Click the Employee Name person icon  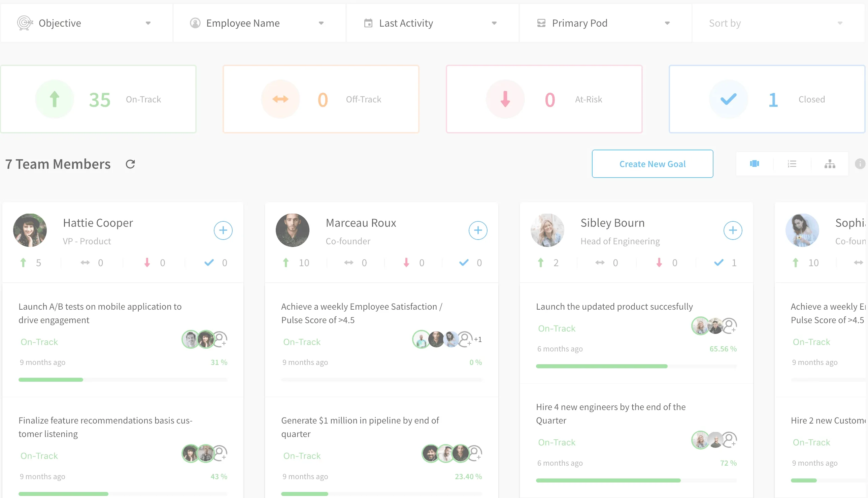click(195, 23)
